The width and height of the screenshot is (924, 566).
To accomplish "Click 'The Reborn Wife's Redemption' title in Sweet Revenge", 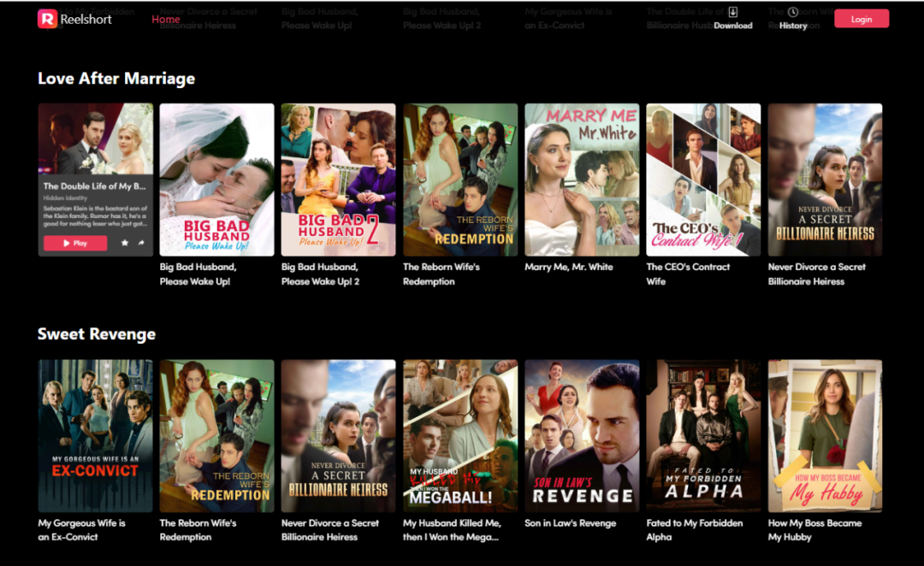I will 198,529.
